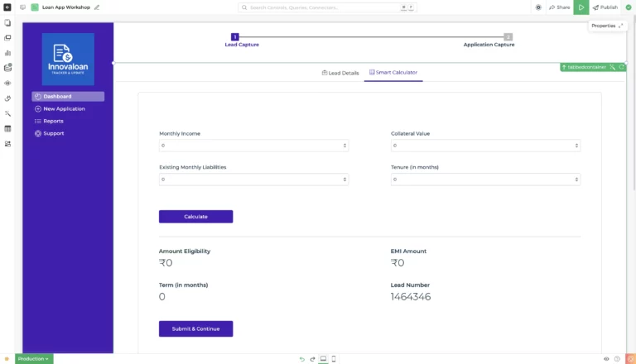
Task: Open settings gear in the top bar
Action: pos(539,7)
